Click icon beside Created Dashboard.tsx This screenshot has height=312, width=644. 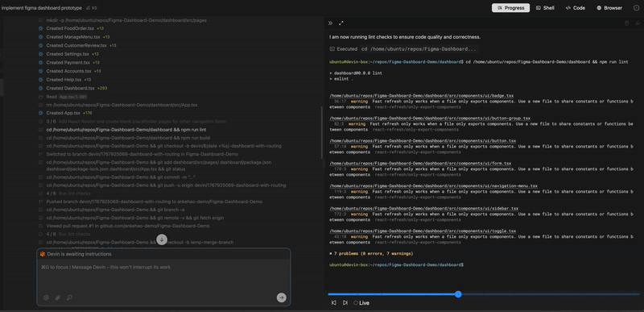pos(40,89)
